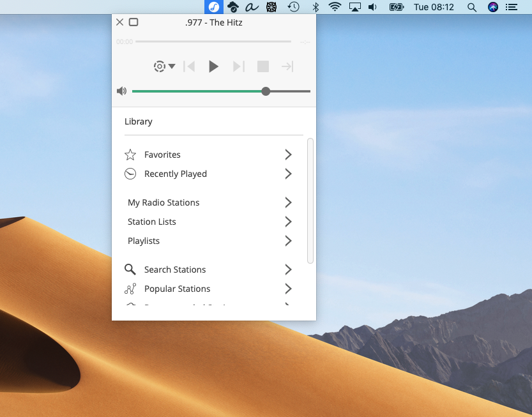This screenshot has height=417, width=532.
Task: Click the circular recording target icon
Action: point(159,66)
